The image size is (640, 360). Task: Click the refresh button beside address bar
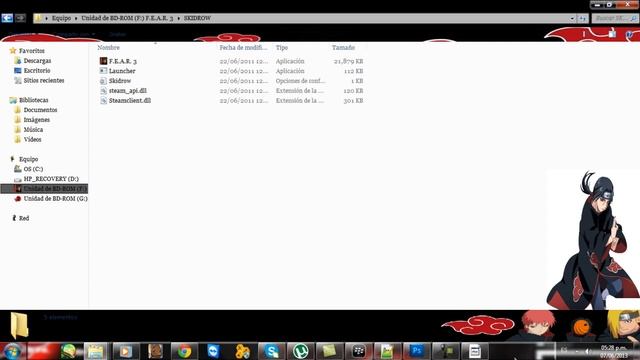click(582, 18)
